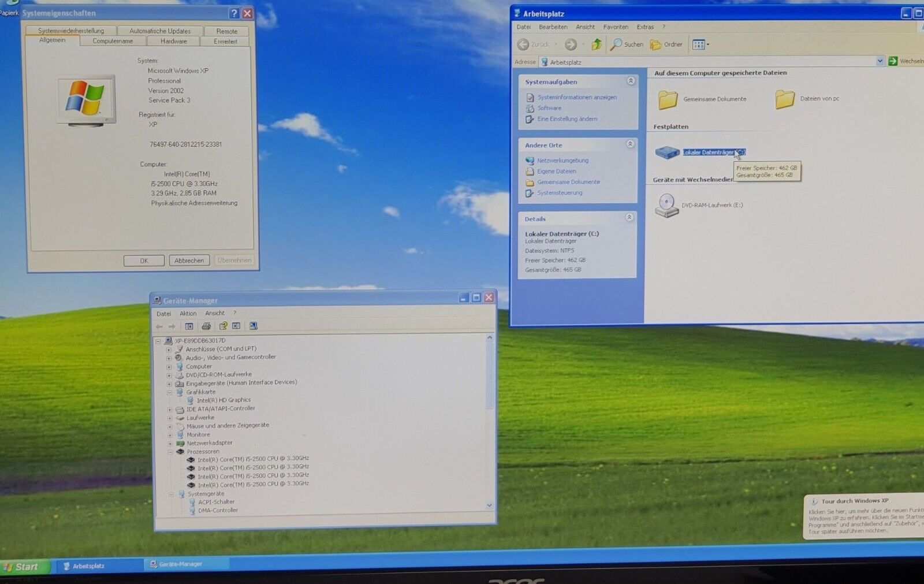Open the Adresse bar dropdown arrow

point(880,61)
